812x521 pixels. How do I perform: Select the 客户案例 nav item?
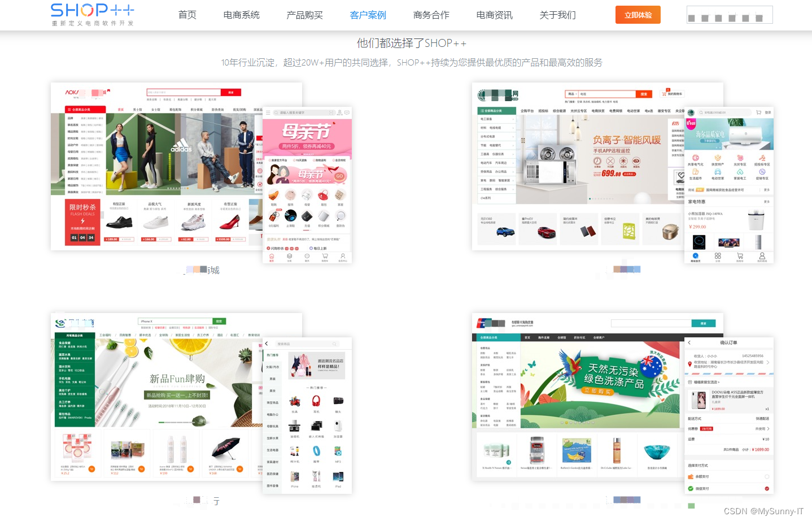(368, 15)
